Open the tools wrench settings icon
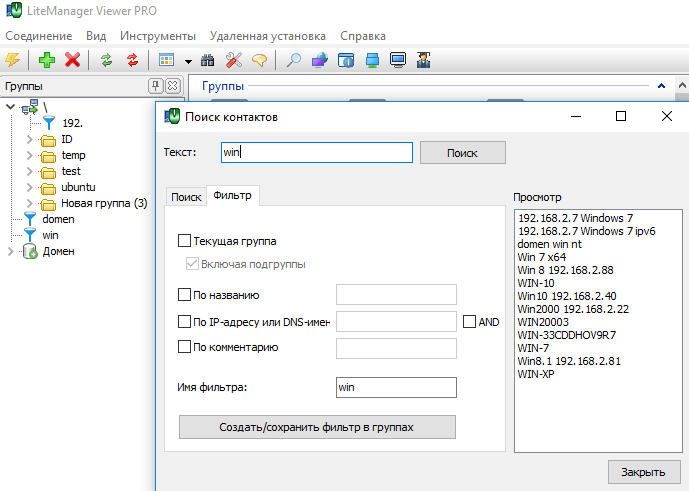Image resolution: width=689 pixels, height=491 pixels. click(x=234, y=60)
